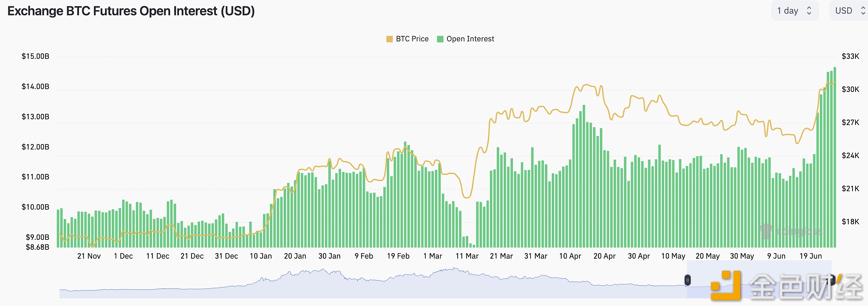
Task: Click the 1 Dec date label
Action: (123, 256)
